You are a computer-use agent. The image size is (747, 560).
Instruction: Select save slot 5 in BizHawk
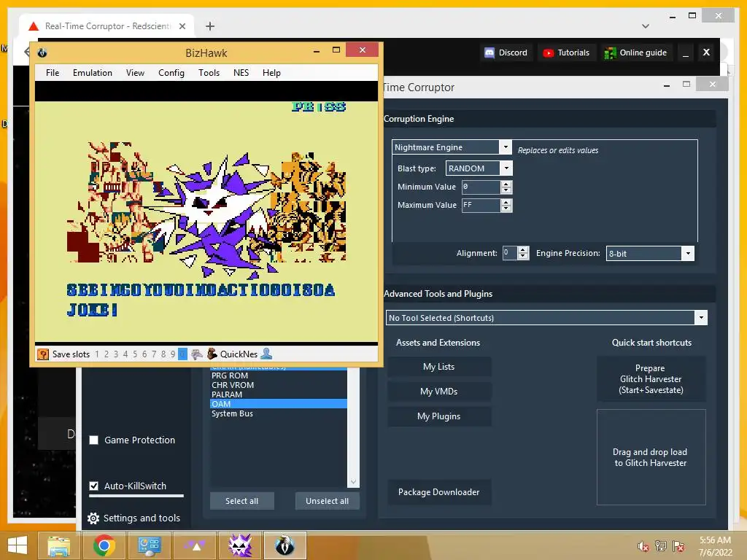135,354
